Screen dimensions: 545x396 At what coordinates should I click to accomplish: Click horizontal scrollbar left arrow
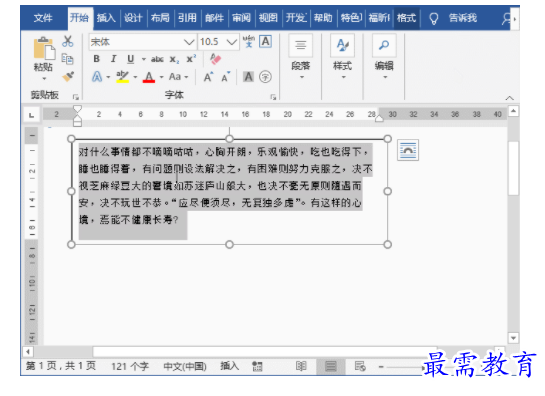click(x=28, y=351)
